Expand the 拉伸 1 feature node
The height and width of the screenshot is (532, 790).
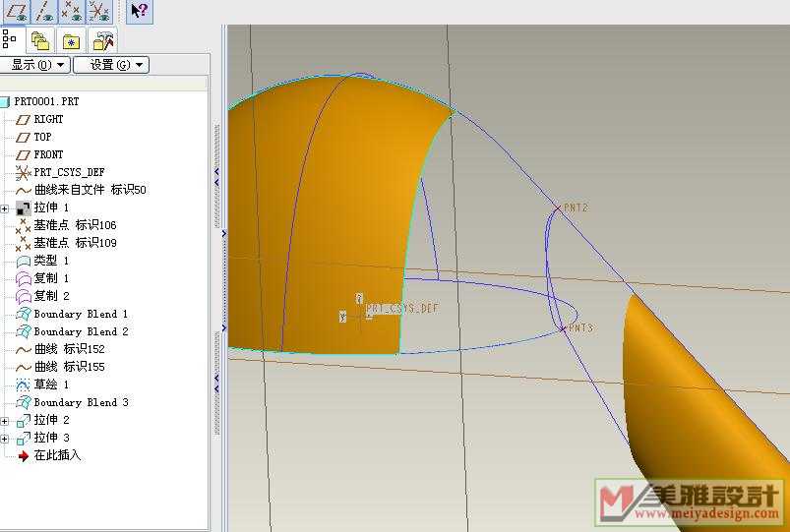tap(5, 207)
